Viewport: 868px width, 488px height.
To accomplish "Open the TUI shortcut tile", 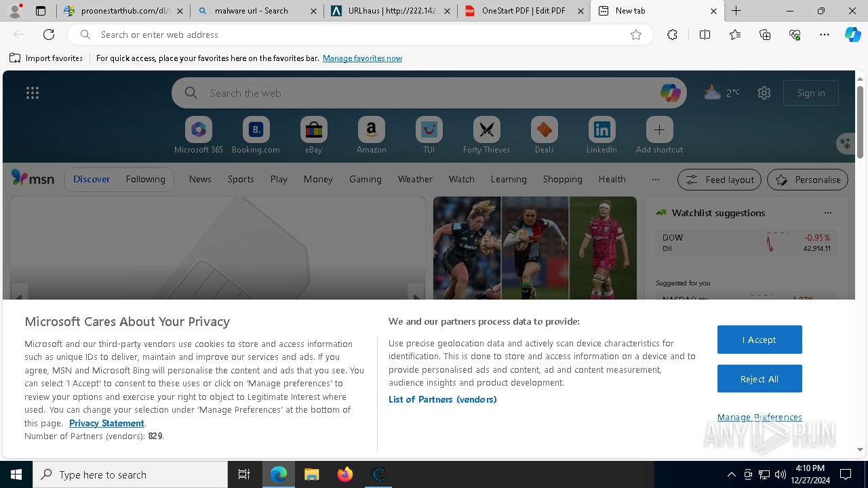I will pos(429,136).
